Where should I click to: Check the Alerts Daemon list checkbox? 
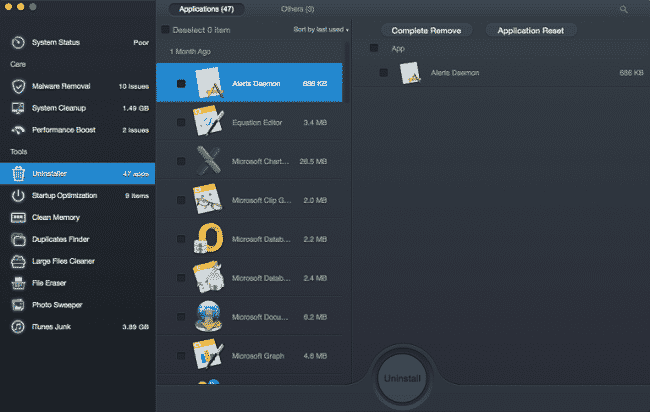pyautogui.click(x=181, y=84)
